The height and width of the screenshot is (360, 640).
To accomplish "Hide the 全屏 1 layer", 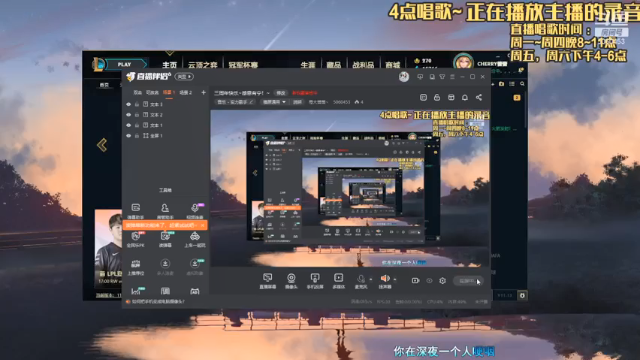I will (129, 136).
